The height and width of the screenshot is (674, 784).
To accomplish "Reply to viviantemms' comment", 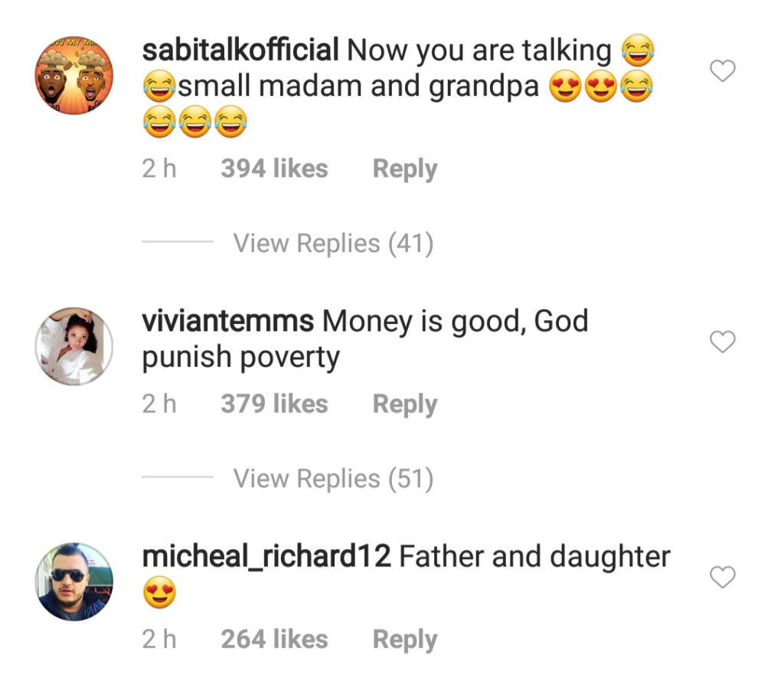I will click(x=405, y=405).
